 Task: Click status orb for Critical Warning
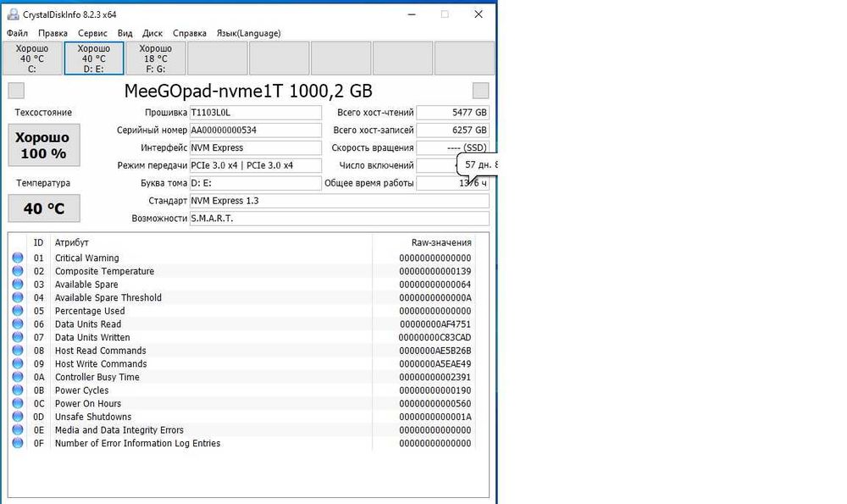18,258
